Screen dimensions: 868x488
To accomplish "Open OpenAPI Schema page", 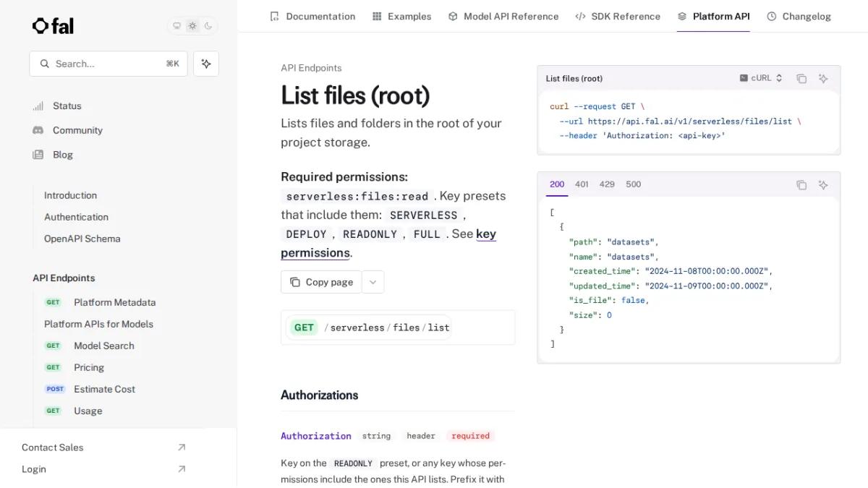I will [82, 239].
